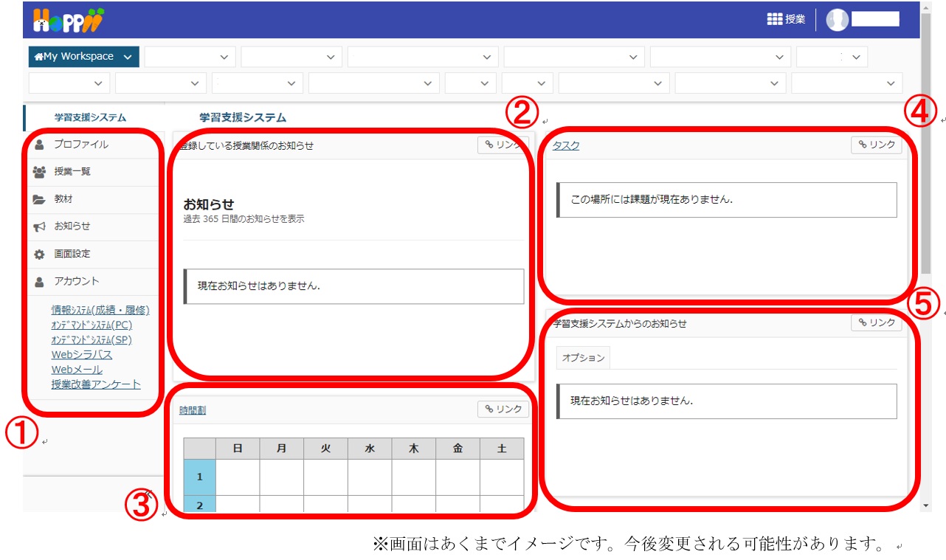This screenshot has width=946, height=560.
Task: Click the 水 column header in timetable
Action: tap(370, 449)
